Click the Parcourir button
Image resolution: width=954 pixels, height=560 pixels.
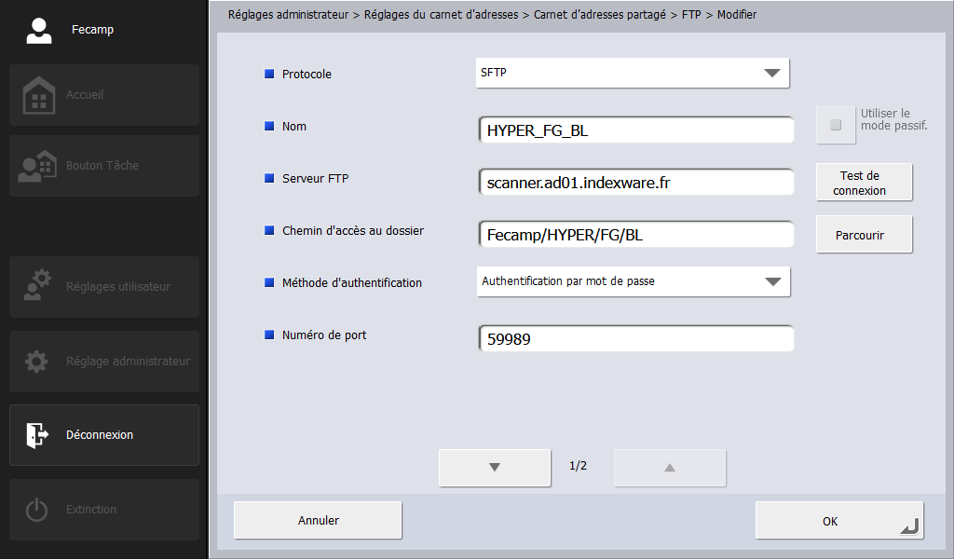[864, 235]
